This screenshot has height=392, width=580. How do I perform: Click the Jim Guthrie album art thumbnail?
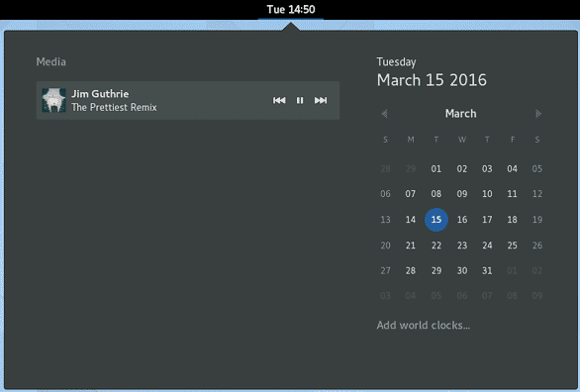point(54,100)
